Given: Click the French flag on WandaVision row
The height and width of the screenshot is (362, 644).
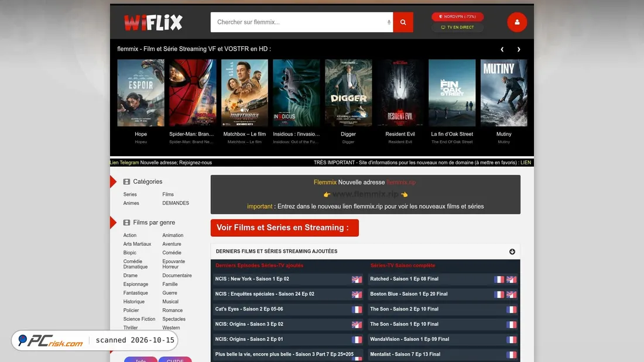Looking at the screenshot, I should (511, 339).
